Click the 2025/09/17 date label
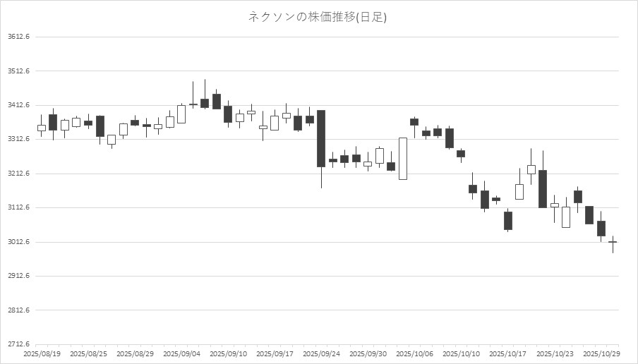 pyautogui.click(x=274, y=353)
